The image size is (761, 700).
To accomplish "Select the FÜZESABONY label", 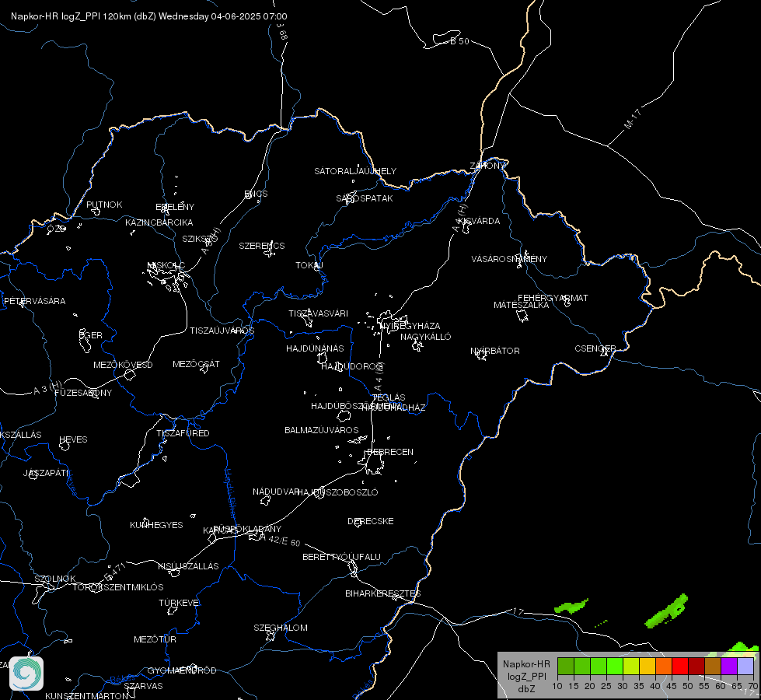I will [83, 393].
